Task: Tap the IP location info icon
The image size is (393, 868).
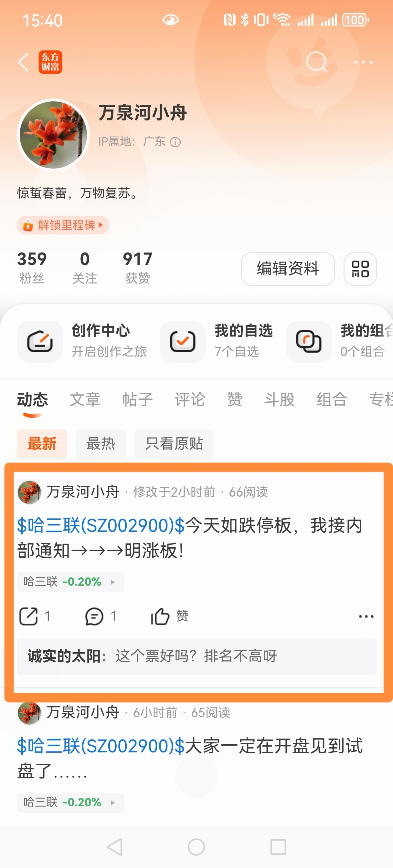Action: pyautogui.click(x=175, y=142)
